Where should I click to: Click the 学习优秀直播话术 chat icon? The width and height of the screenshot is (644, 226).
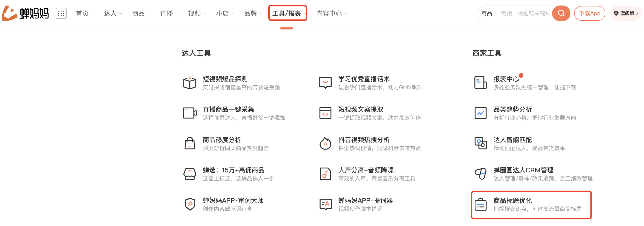325,83
